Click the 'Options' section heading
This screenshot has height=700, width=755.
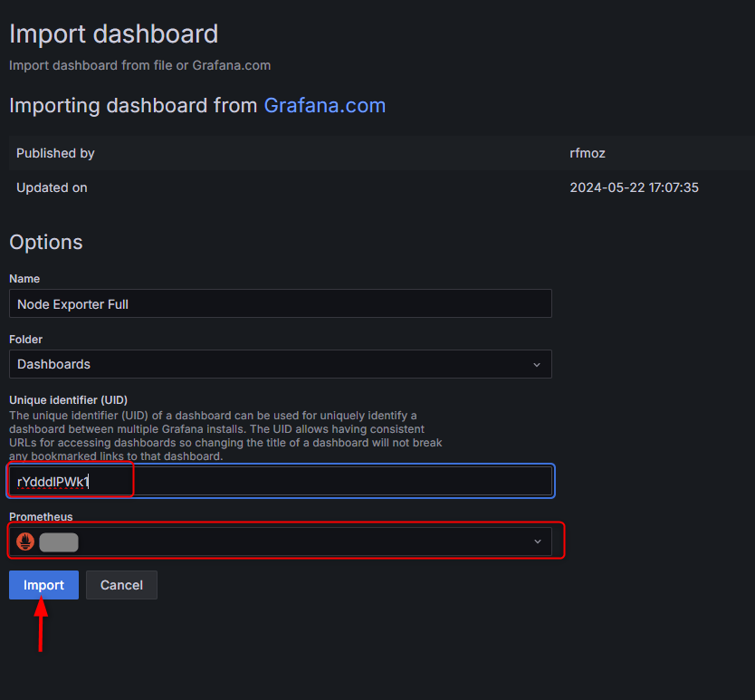[46, 243]
